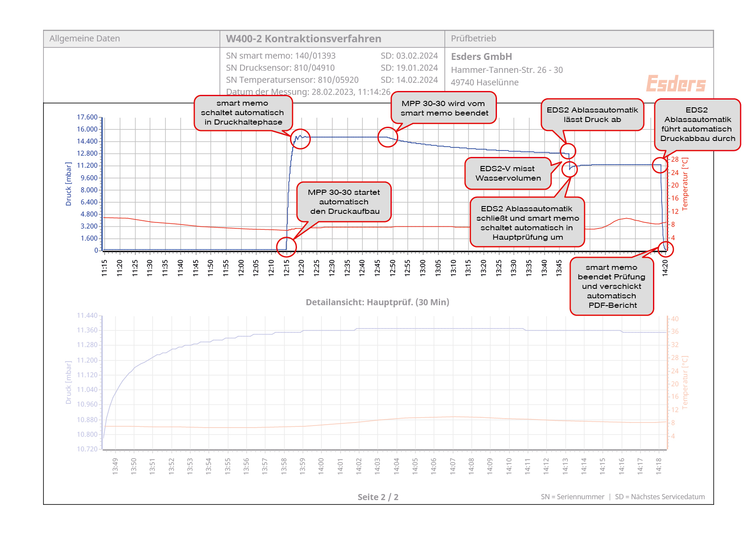Viewport: 756px width, 535px height.
Task: Click callout 'MPP 30-30 startet automatisch den Druckaufbau'
Action: click(344, 202)
